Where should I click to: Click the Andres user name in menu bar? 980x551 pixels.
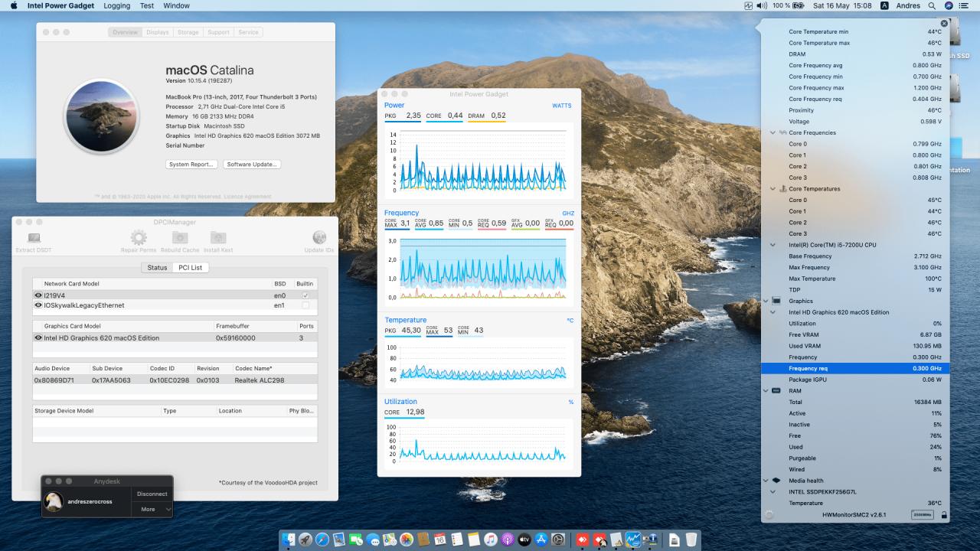point(908,5)
